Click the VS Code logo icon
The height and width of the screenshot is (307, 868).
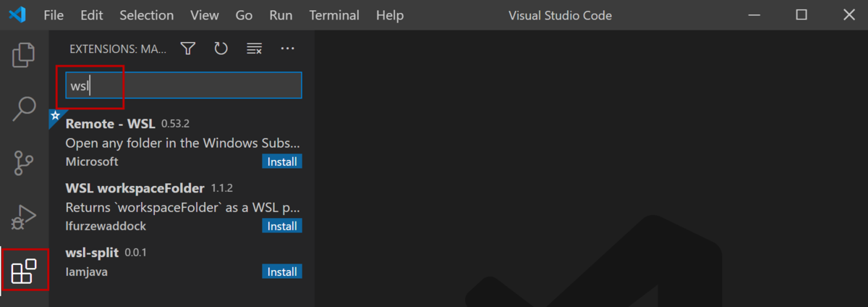(19, 14)
